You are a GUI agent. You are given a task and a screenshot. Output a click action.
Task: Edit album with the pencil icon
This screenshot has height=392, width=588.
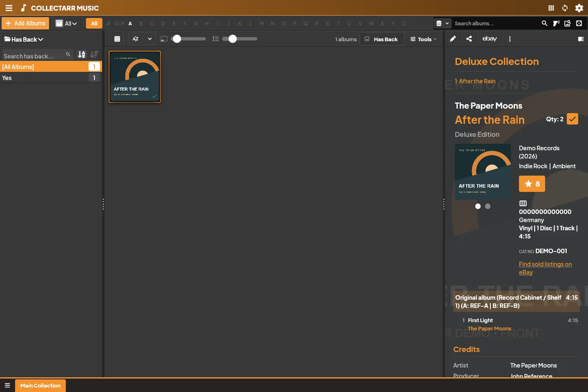(453, 39)
